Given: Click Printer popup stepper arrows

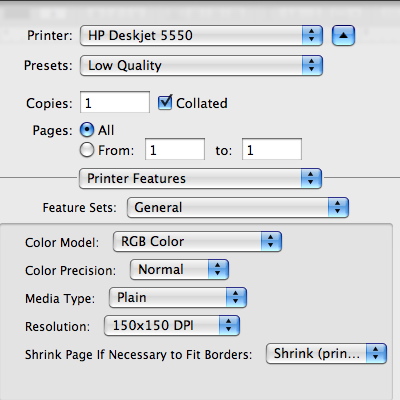Looking at the screenshot, I should click(x=312, y=35).
